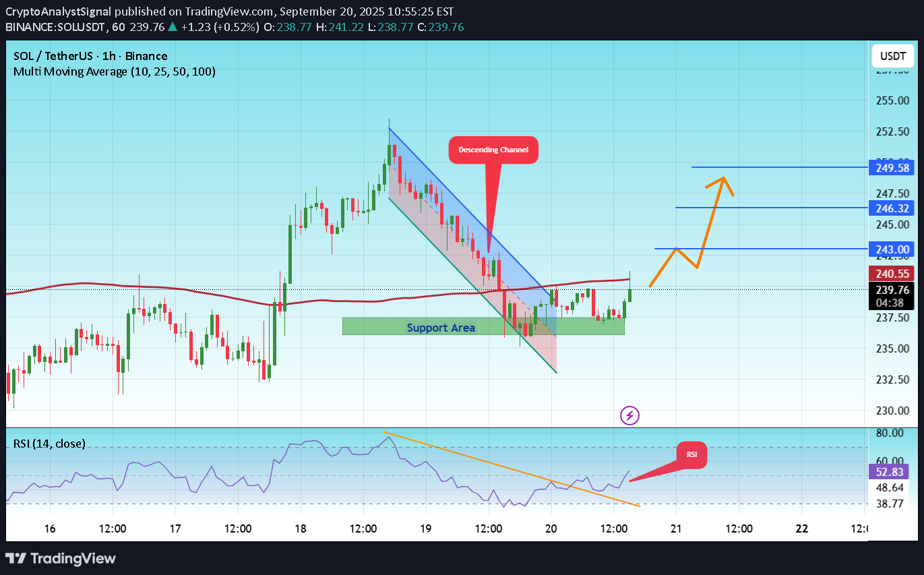Click the TradingView logo at bottom left
The width and height of the screenshot is (924, 575).
(x=61, y=558)
